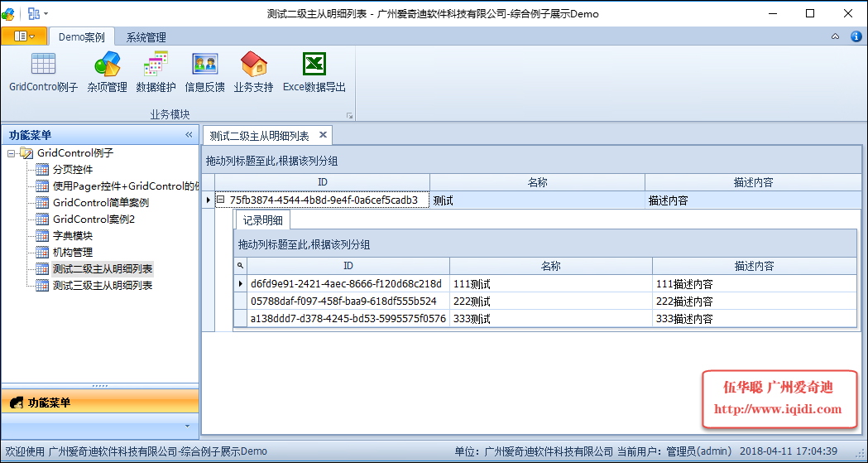Click the folder icon of GridControl例子 node
Screen dimensions: 868x463
(x=26, y=153)
